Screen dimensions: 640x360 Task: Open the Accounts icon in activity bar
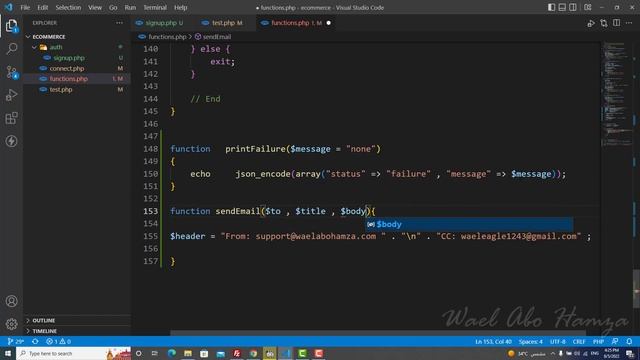(x=11, y=301)
